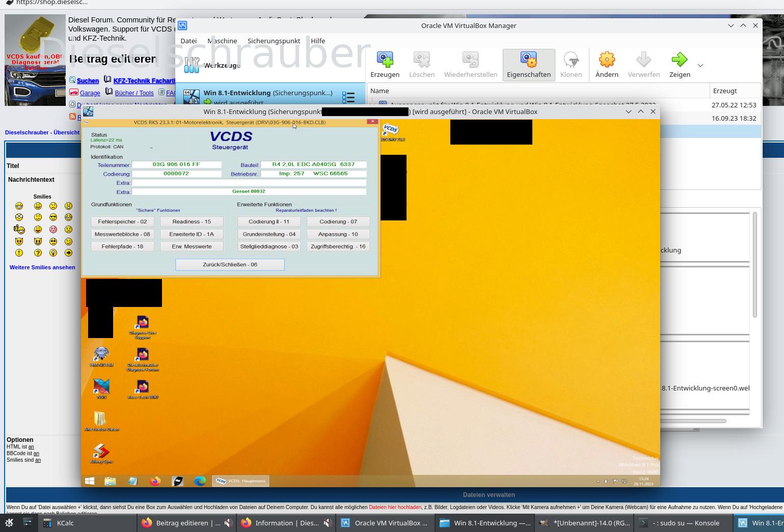Click Fehlerspeicher - 02 button
This screenshot has height=532, width=784.
(x=122, y=221)
